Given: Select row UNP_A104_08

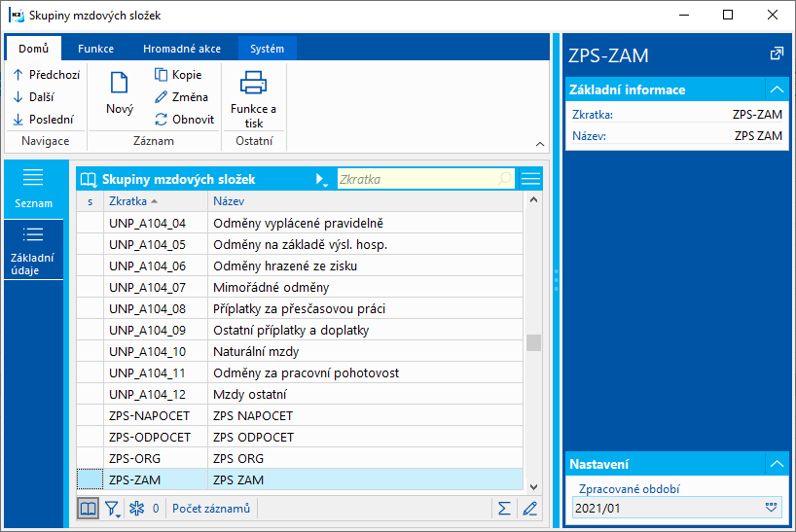Looking at the screenshot, I should point(300,308).
